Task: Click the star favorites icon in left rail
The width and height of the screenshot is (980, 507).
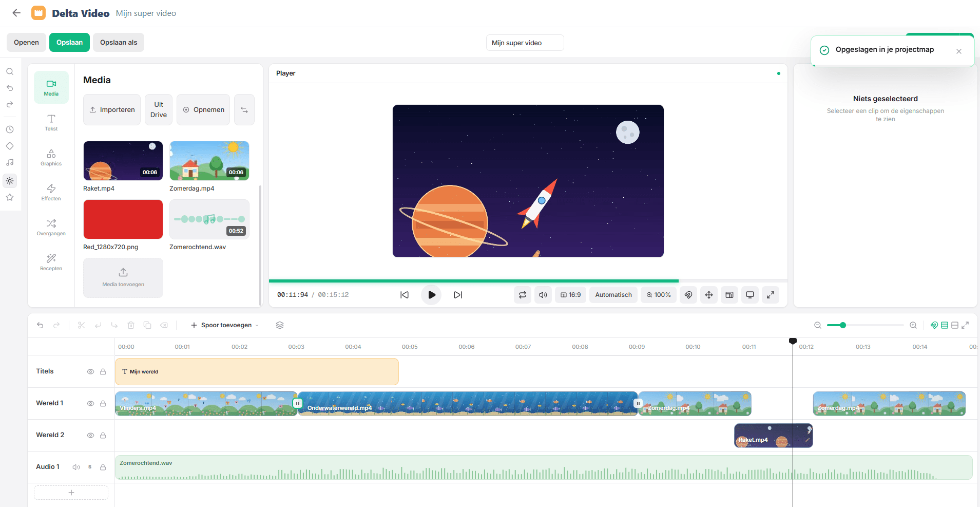Action: click(x=10, y=197)
